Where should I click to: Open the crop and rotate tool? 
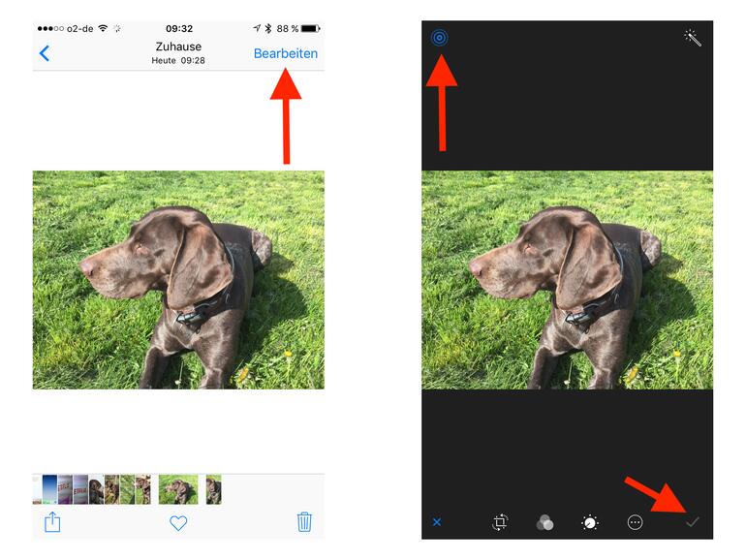(500, 522)
